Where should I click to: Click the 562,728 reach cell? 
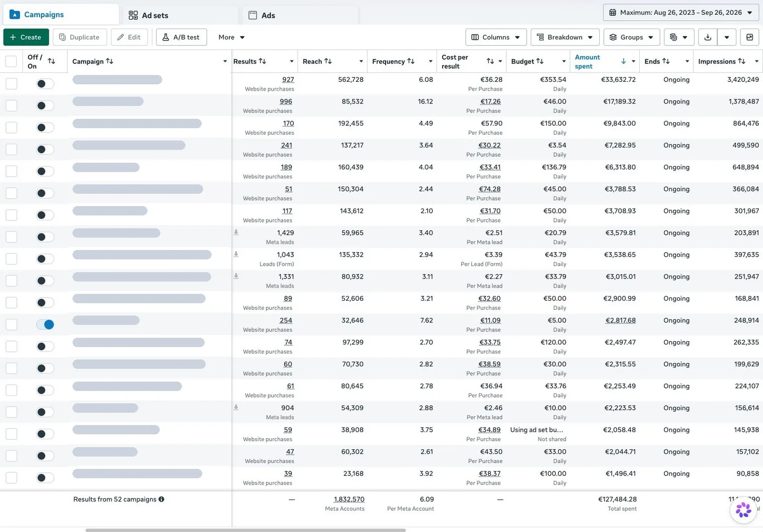point(351,79)
